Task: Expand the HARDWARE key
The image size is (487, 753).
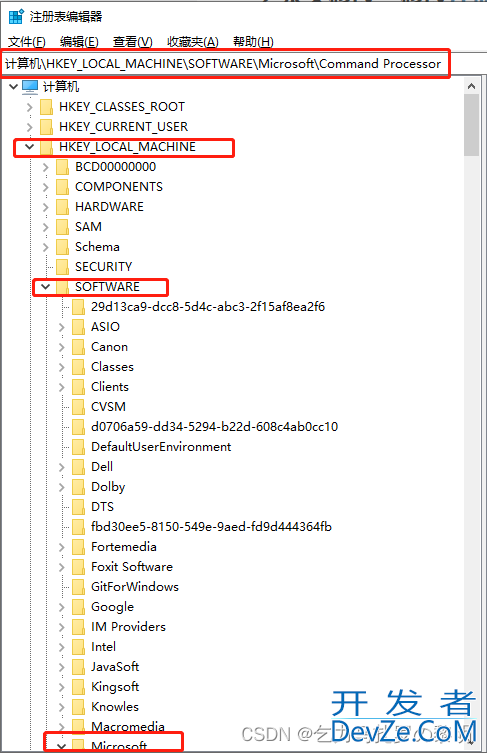Action: [x=46, y=207]
